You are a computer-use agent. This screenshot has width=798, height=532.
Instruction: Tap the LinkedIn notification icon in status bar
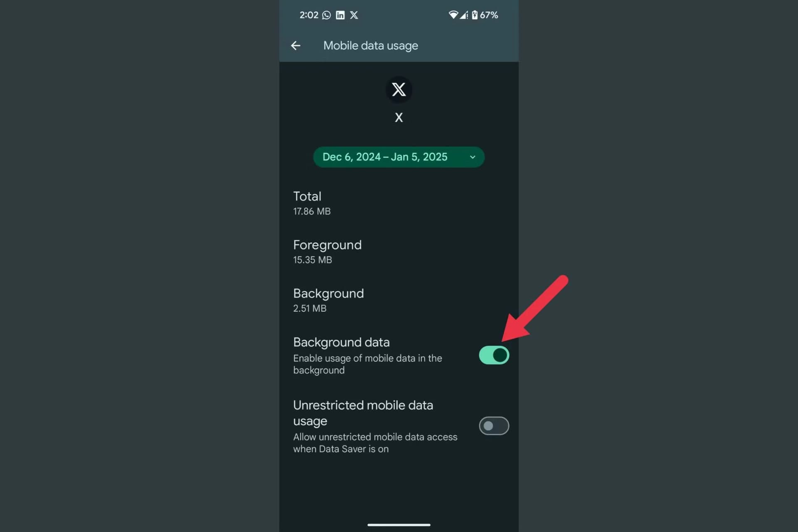340,15
